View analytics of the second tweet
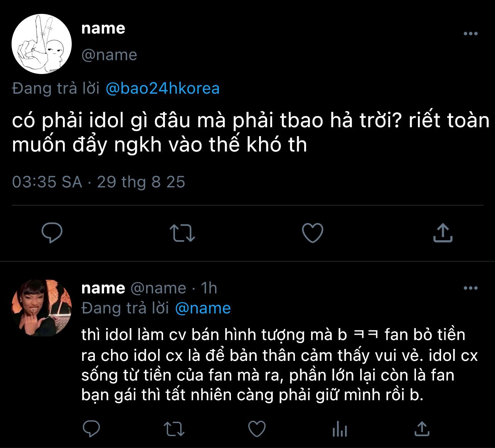495x448 pixels. [340, 429]
